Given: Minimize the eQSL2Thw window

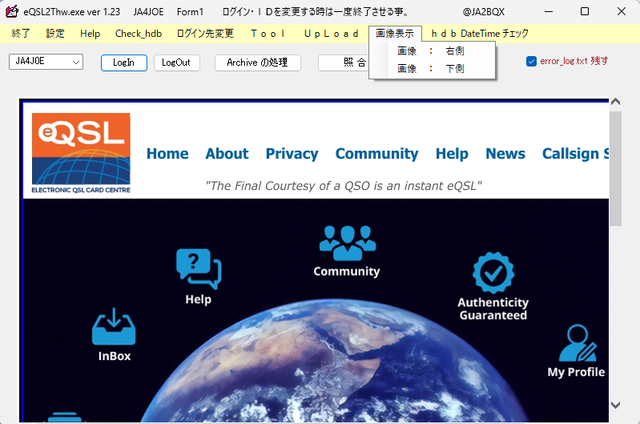Looking at the screenshot, I should (x=549, y=11).
